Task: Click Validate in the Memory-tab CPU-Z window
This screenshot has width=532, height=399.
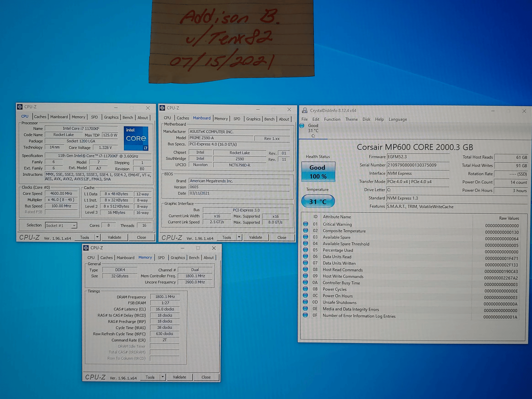Action: [179, 377]
